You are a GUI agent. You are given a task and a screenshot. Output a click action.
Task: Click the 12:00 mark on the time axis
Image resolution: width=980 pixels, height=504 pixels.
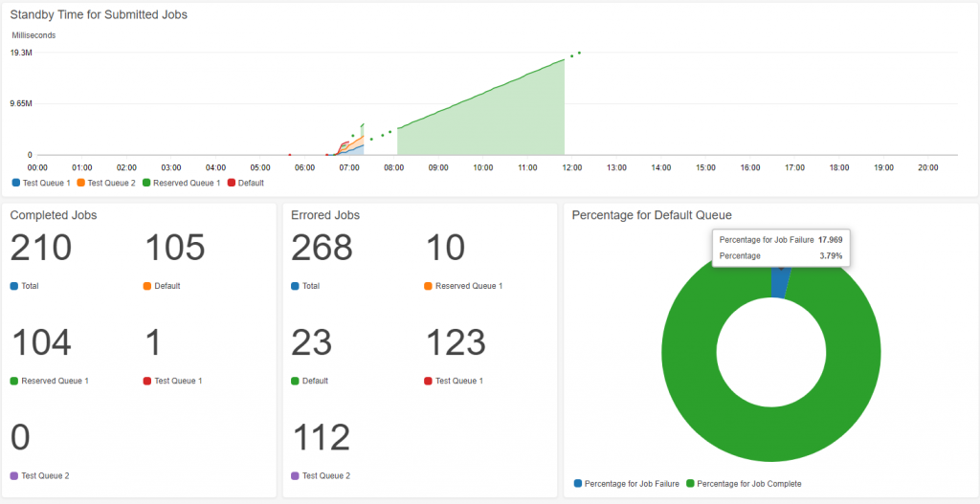[x=572, y=167]
